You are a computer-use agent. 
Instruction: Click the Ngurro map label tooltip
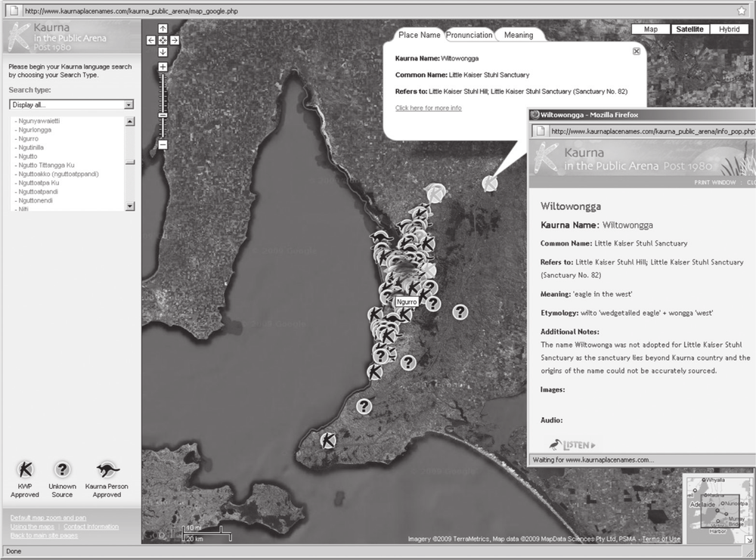[x=407, y=302]
